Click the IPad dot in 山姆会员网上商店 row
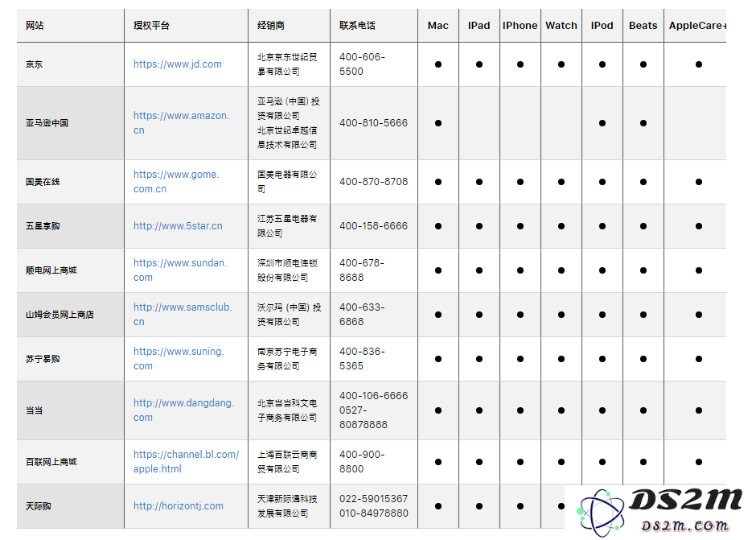 [479, 314]
